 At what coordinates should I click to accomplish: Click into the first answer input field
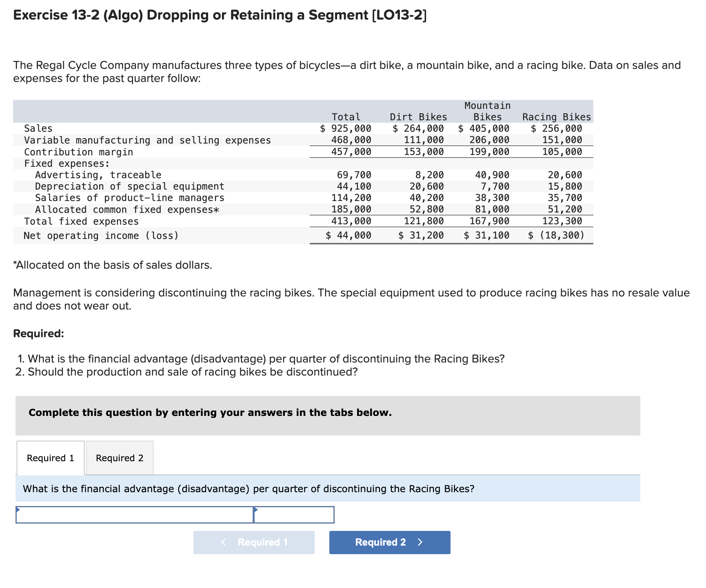135,515
